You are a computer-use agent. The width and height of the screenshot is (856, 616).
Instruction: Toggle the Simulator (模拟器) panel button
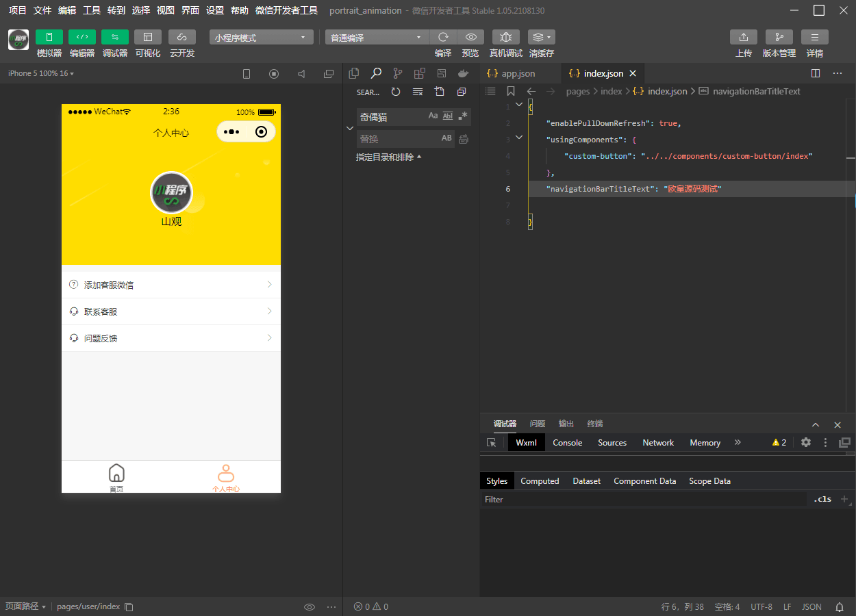pyautogui.click(x=49, y=37)
